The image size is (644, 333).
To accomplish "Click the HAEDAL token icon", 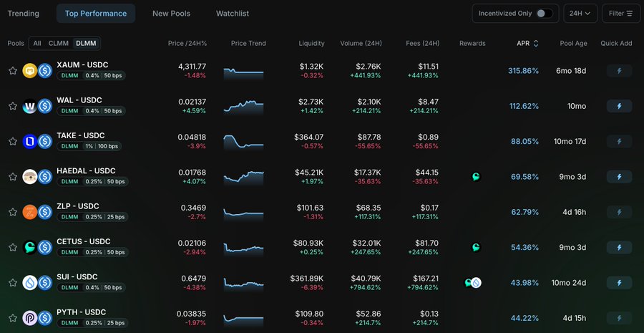I will pos(30,177).
